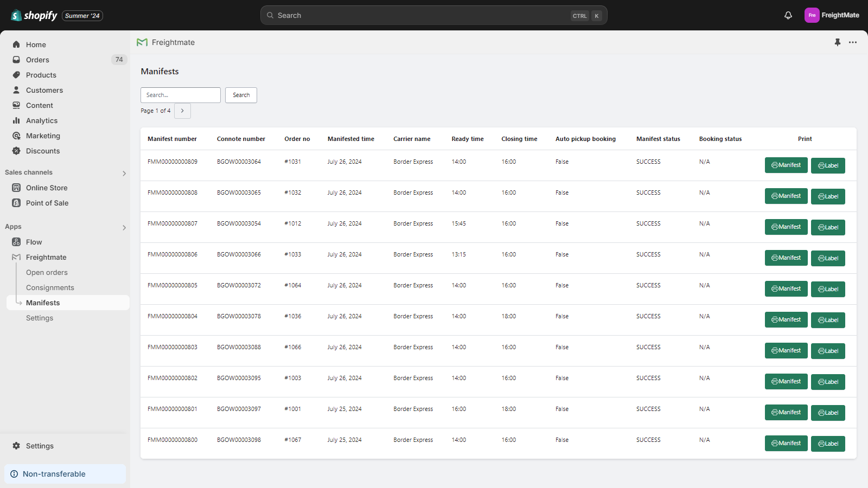Viewport: 868px width, 488px height.
Task: Click the manifest search input field
Action: [181, 95]
